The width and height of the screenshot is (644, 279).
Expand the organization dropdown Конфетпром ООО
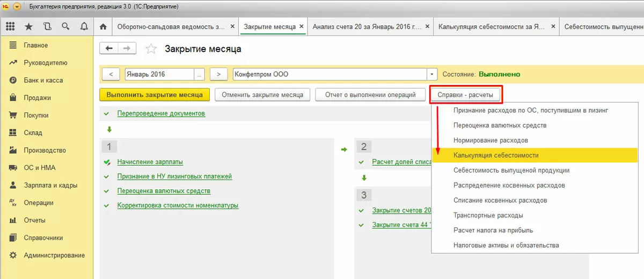(x=432, y=74)
